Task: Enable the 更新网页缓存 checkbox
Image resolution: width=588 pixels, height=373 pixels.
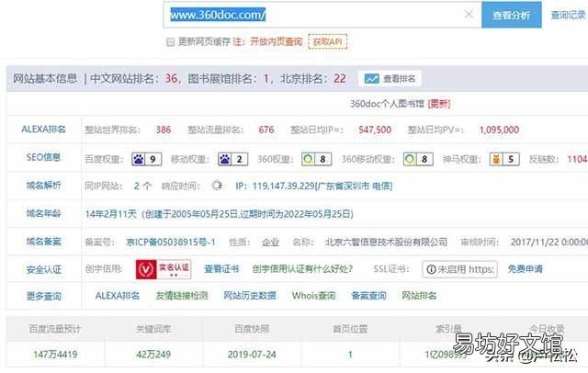Action: (x=171, y=41)
